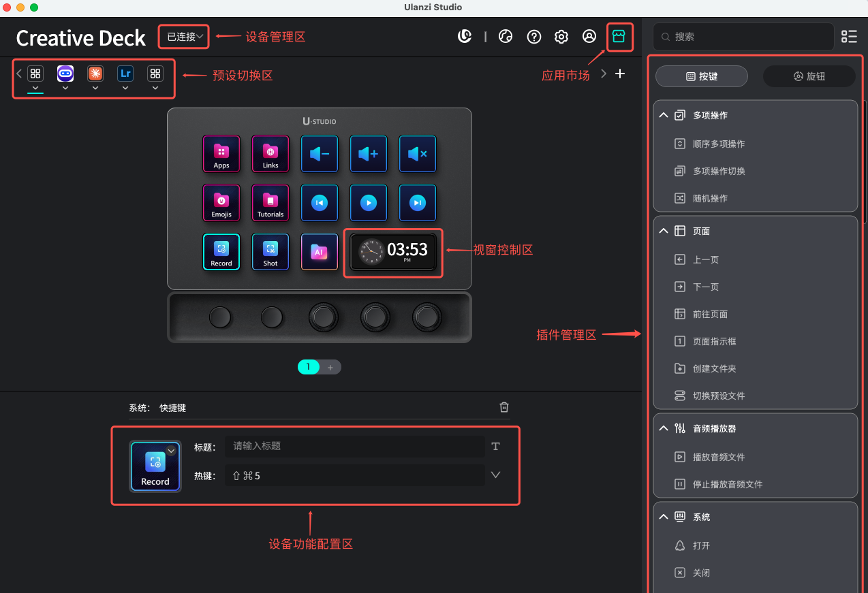Collapse the 音频播放器 section
The width and height of the screenshot is (868, 593).
(664, 429)
